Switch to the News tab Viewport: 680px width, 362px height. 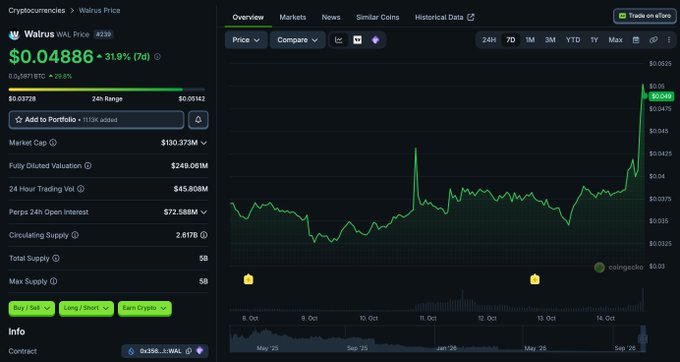click(331, 17)
